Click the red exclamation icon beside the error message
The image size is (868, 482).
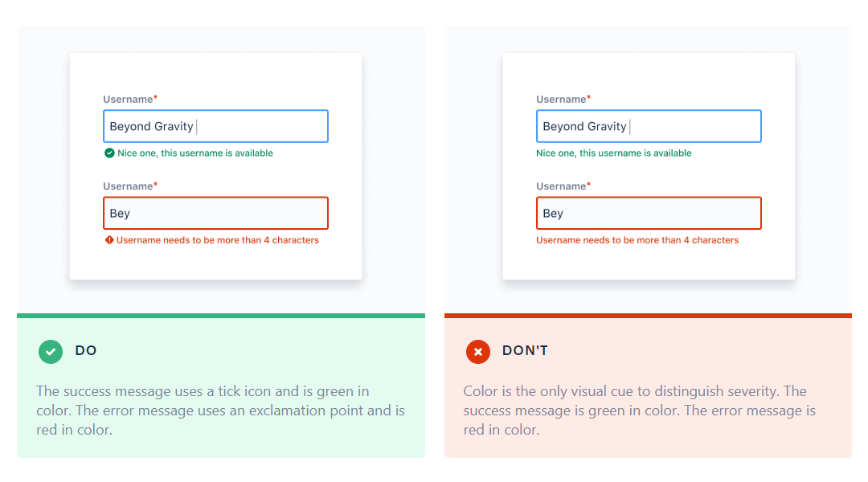click(x=109, y=240)
